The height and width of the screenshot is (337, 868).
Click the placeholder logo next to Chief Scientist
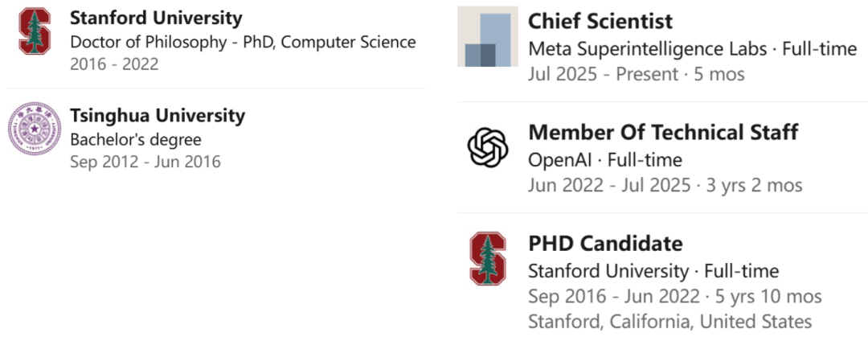(488, 37)
